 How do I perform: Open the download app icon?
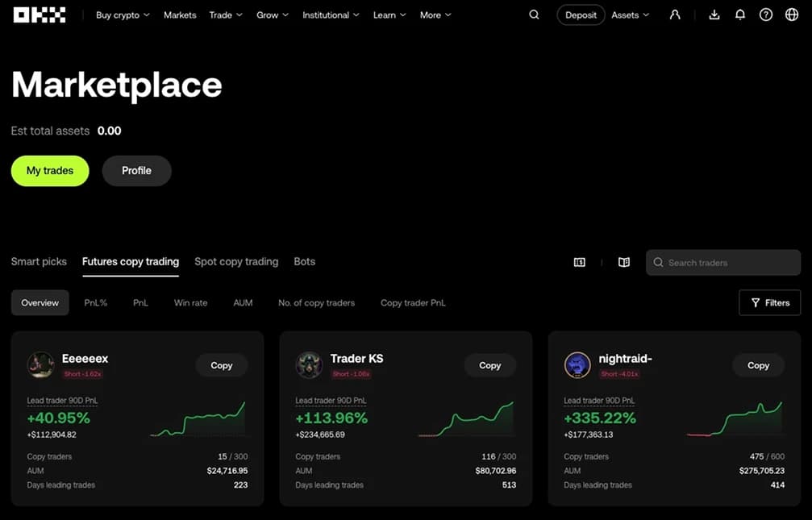714,15
